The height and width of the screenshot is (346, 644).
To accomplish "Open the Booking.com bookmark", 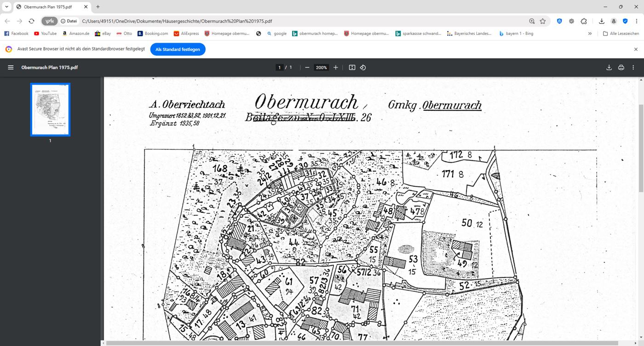I will (x=153, y=34).
